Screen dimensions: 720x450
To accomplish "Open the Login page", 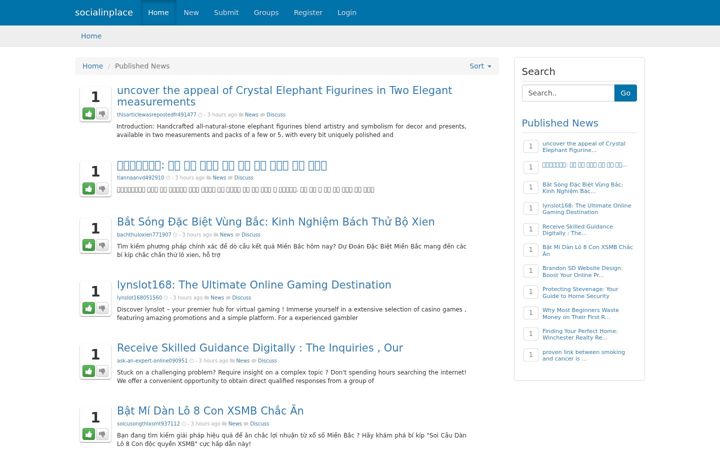I will click(x=347, y=12).
